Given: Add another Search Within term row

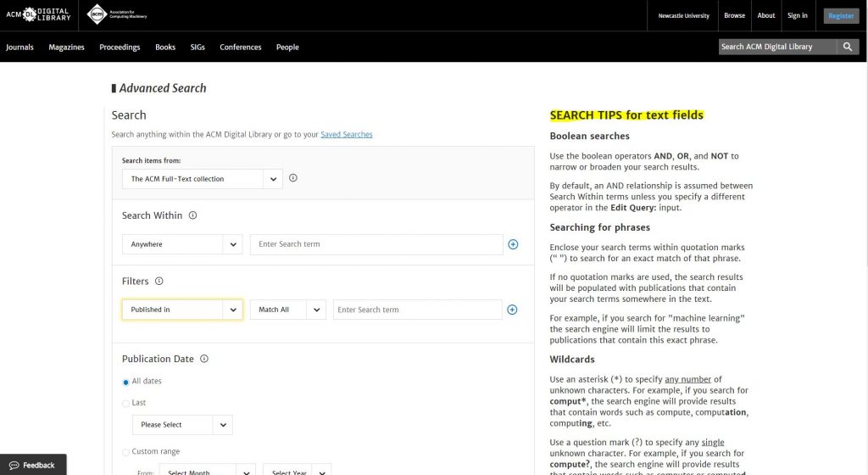Looking at the screenshot, I should coord(513,244).
